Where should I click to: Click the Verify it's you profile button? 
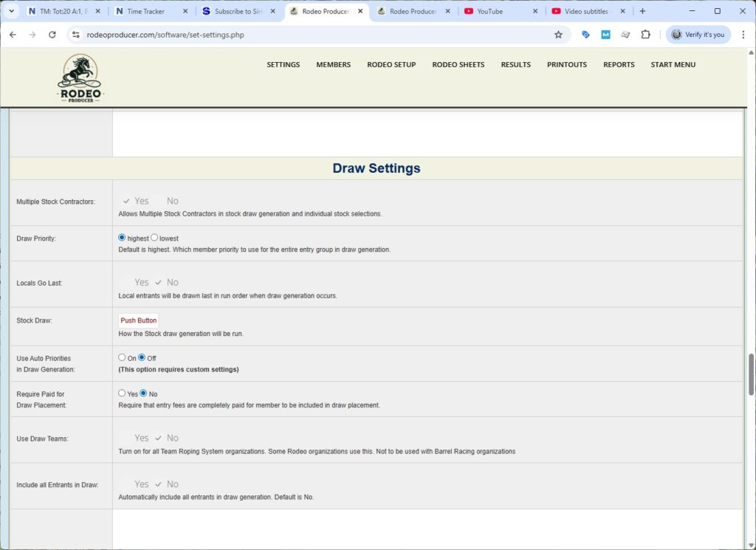tap(697, 34)
